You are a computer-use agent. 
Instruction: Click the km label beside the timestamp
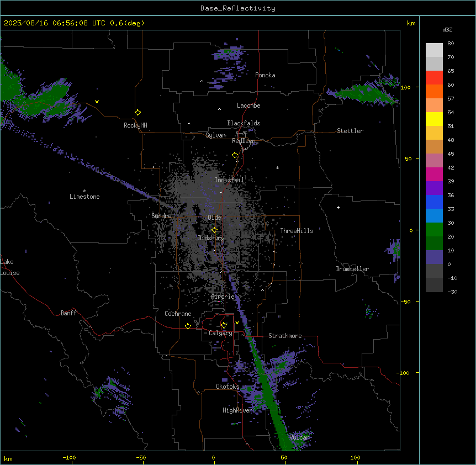(x=411, y=23)
